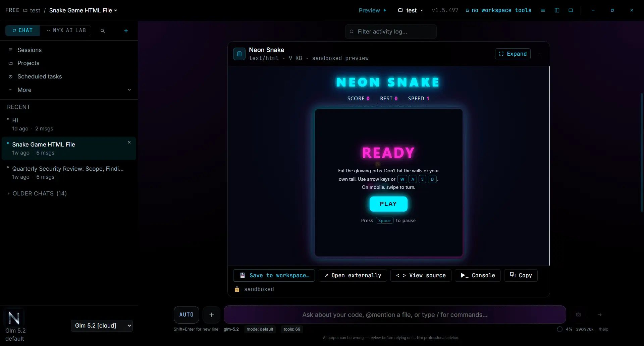Send the message with the arrow icon

click(600, 314)
